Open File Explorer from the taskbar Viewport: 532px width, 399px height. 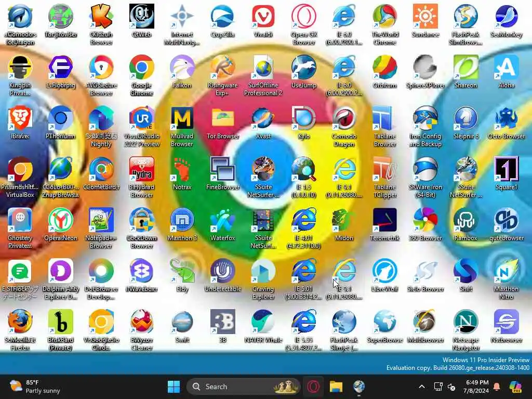[336, 387]
